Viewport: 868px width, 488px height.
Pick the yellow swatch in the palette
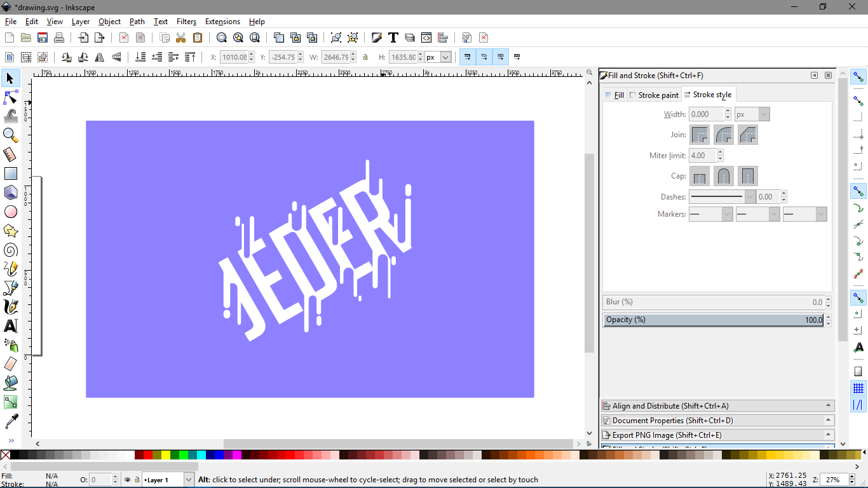click(166, 455)
